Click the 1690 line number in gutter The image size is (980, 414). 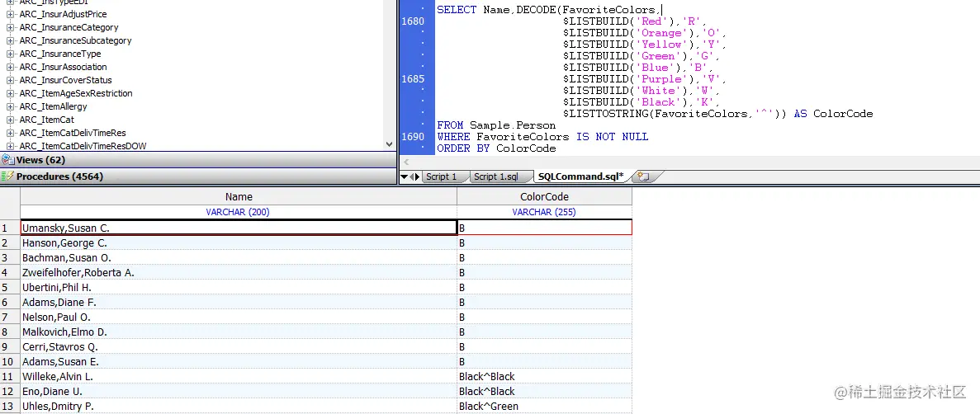[413, 136]
